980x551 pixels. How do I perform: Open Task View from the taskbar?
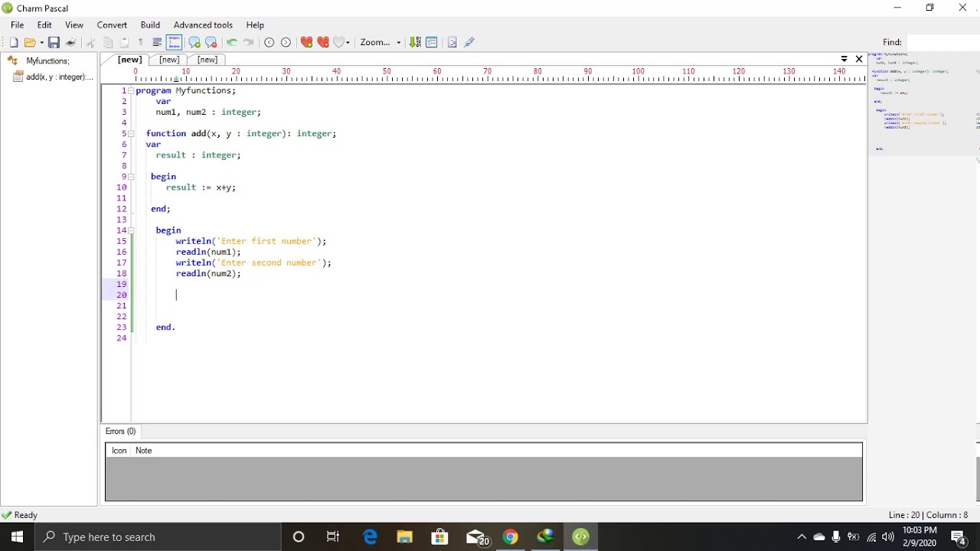pos(333,537)
